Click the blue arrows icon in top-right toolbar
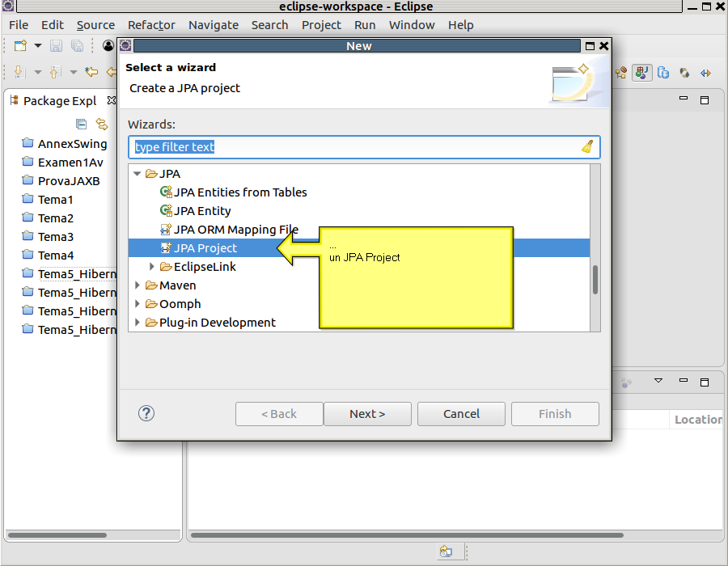728x566 pixels. (705, 73)
